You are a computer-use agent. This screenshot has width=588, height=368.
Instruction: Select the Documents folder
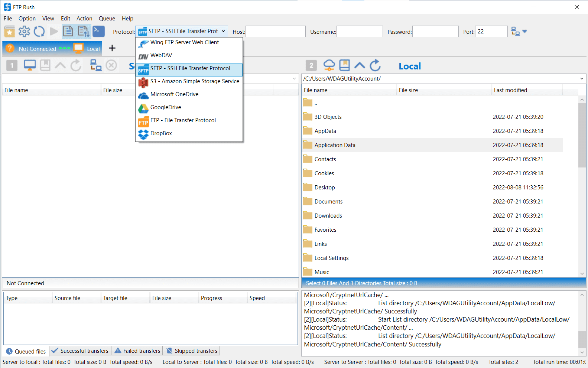[432, 202]
